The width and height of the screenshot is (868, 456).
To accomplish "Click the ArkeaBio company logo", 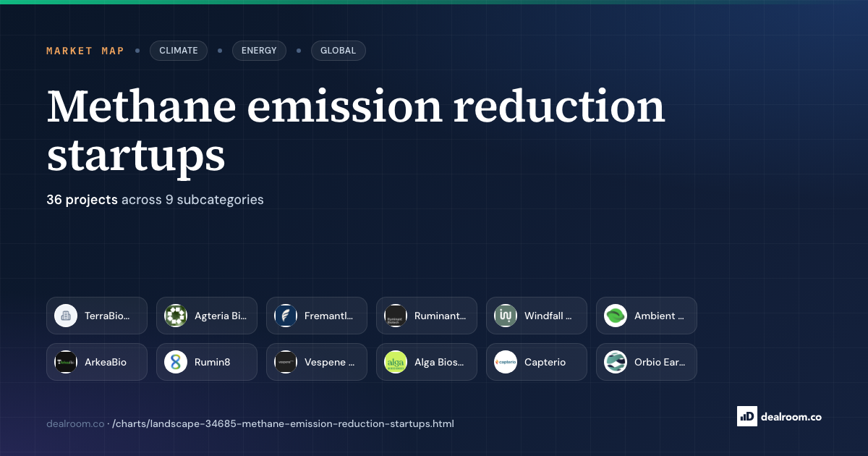I will (x=66, y=362).
